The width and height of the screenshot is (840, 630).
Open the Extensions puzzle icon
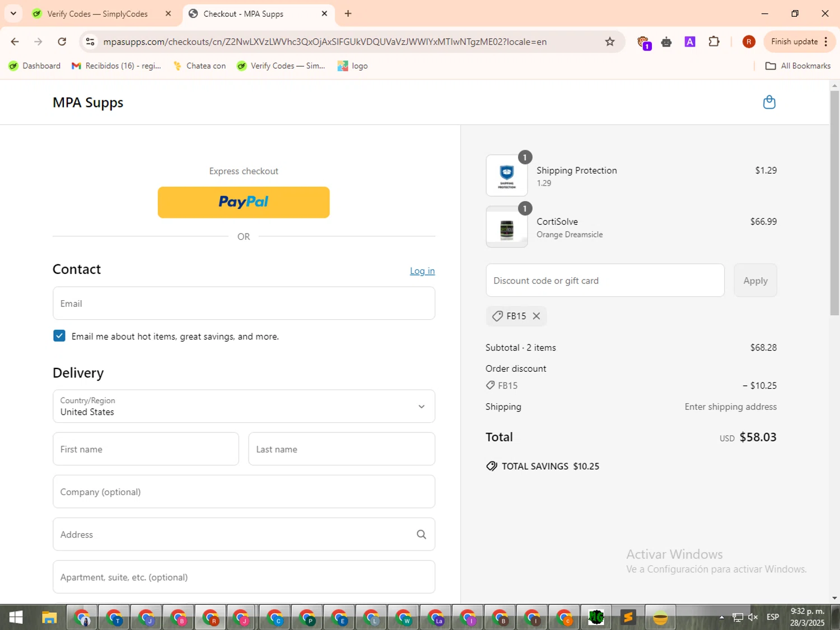point(714,41)
